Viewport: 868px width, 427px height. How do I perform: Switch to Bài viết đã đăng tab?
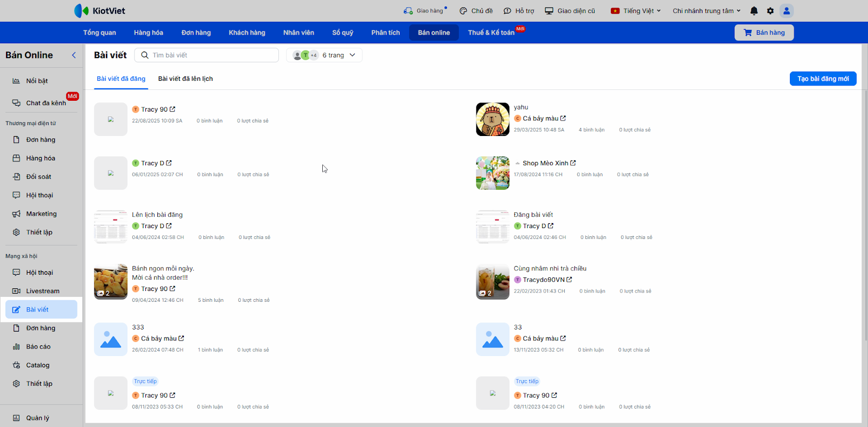pyautogui.click(x=121, y=79)
